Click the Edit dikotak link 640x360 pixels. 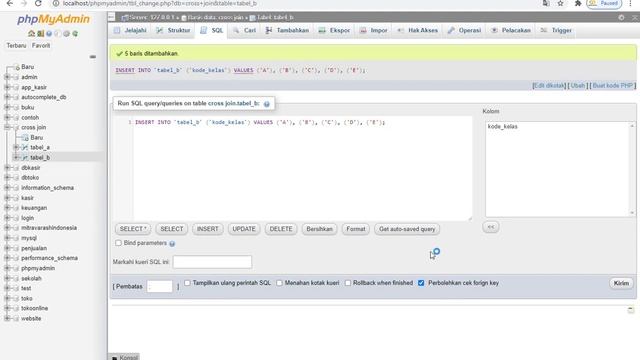tap(549, 85)
